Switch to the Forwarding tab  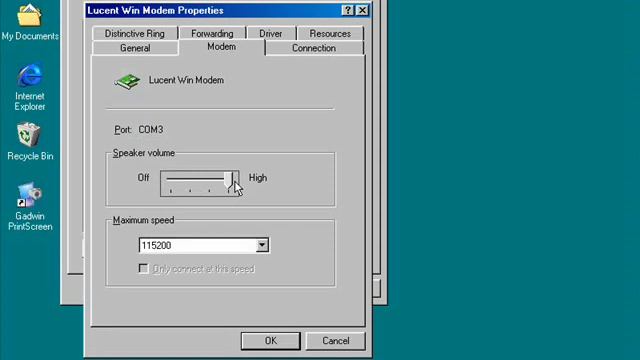[212, 33]
